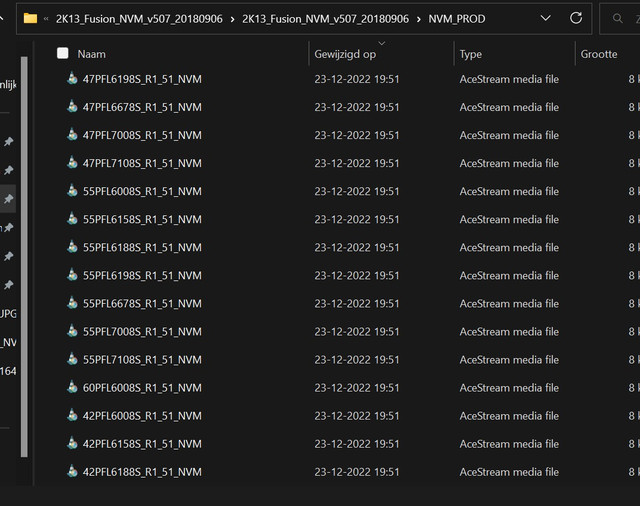Open the address bar history dropdown
Screen dimensions: 640x506
[x=545, y=18]
